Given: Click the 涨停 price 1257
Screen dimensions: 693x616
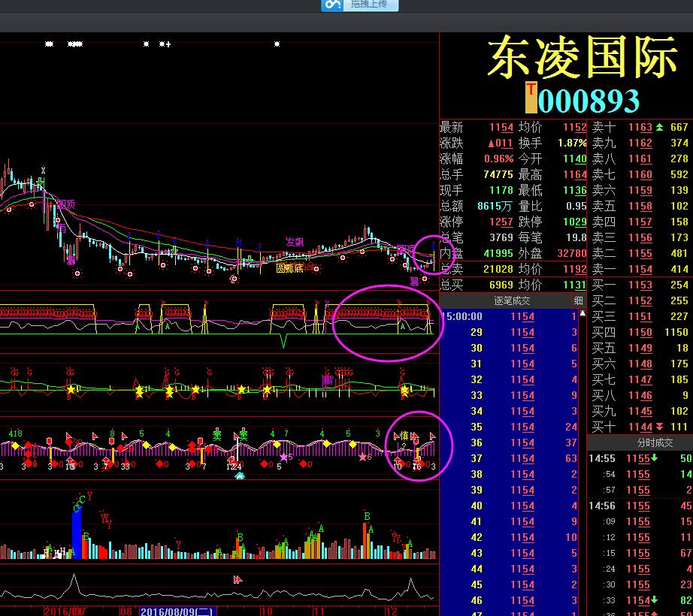Looking at the screenshot, I should [501, 222].
